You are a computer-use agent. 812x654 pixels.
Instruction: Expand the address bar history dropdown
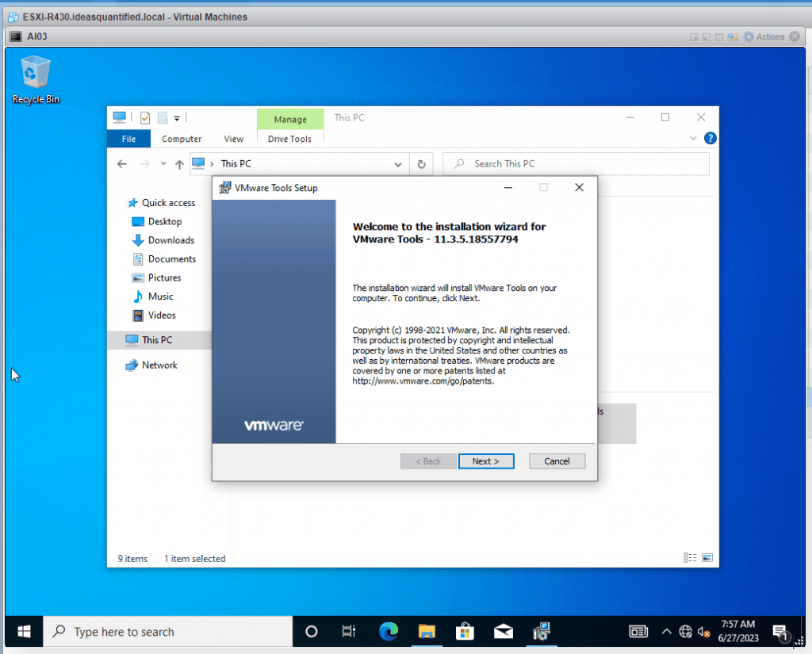398,164
